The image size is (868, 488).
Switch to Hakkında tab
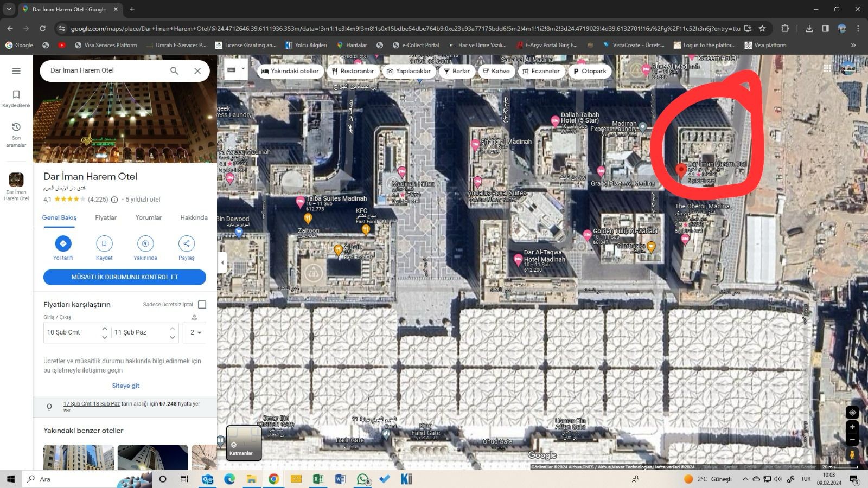point(194,217)
